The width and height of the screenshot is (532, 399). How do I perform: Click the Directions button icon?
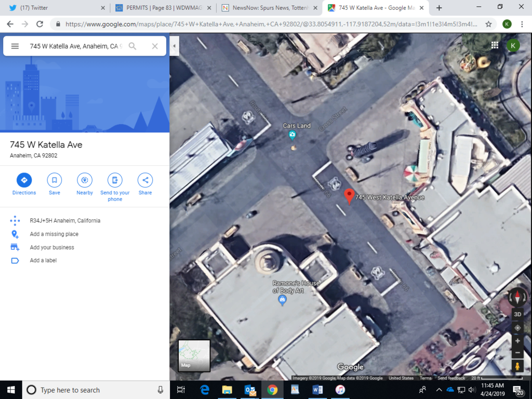[x=24, y=180]
